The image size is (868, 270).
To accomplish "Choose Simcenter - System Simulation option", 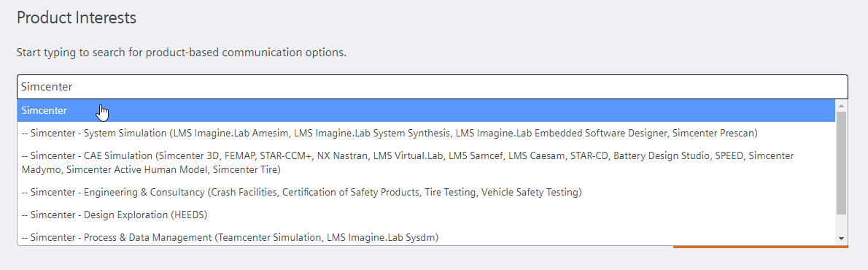I will pos(426,134).
